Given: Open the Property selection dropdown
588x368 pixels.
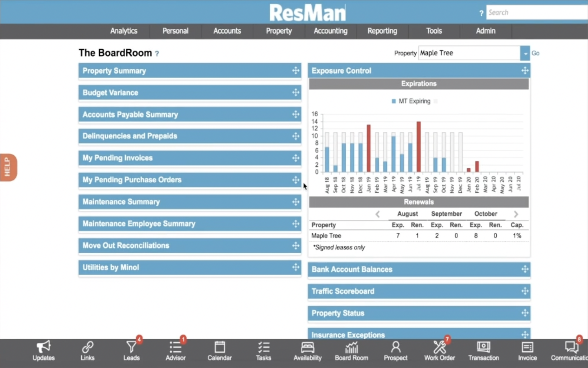Looking at the screenshot, I should pos(525,53).
